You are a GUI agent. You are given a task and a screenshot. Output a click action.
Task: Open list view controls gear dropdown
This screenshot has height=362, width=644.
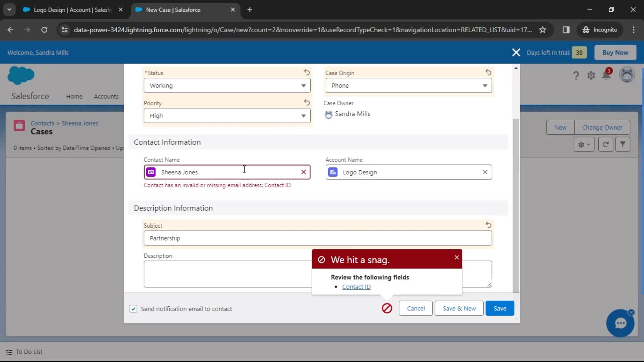584,144
